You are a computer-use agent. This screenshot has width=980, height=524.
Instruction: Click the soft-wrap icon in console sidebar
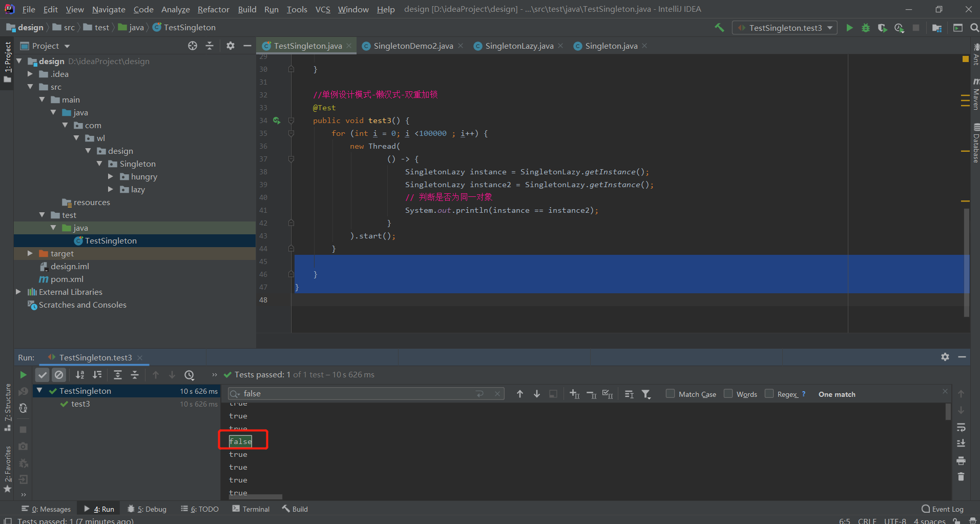click(x=961, y=427)
